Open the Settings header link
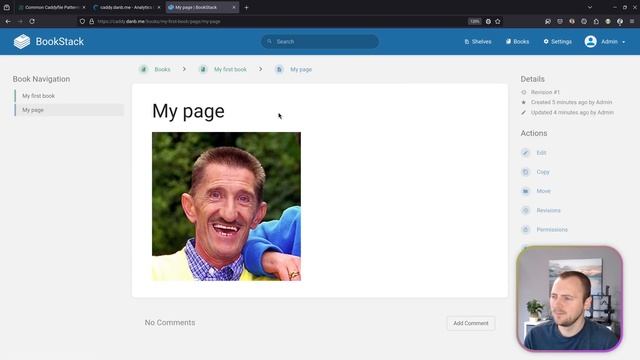The height and width of the screenshot is (360, 640). coord(558,42)
